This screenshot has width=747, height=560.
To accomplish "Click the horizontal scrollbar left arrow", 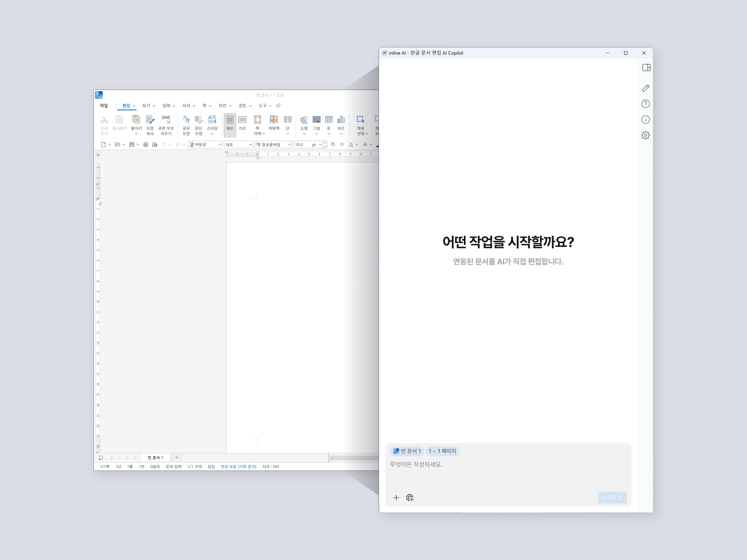I will pos(333,458).
